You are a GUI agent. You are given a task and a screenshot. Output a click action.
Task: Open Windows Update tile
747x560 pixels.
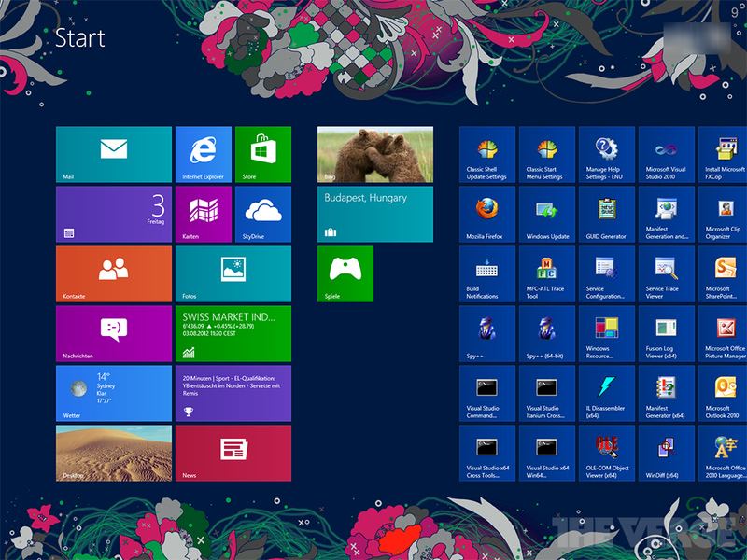547,215
